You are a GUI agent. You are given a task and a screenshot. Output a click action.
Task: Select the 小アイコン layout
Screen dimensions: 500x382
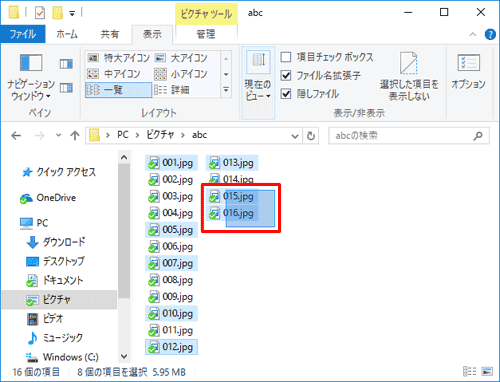[182, 74]
